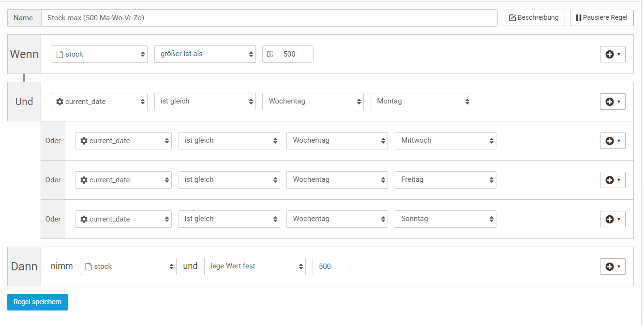644x325 pixels.
Task: Open the Wochentag dropdown in the Freitag row
Action: tap(337, 180)
